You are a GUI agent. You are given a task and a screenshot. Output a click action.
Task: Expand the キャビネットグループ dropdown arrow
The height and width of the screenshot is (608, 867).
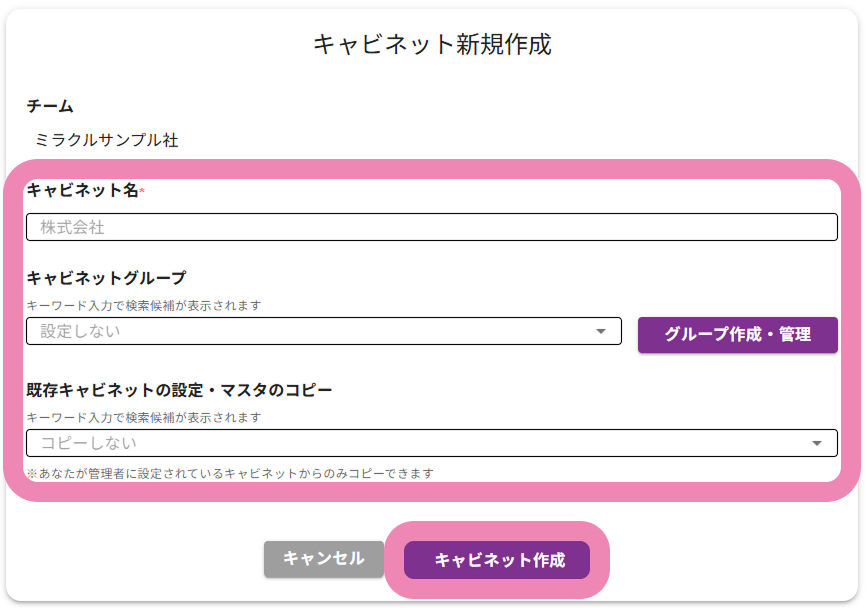tap(601, 331)
